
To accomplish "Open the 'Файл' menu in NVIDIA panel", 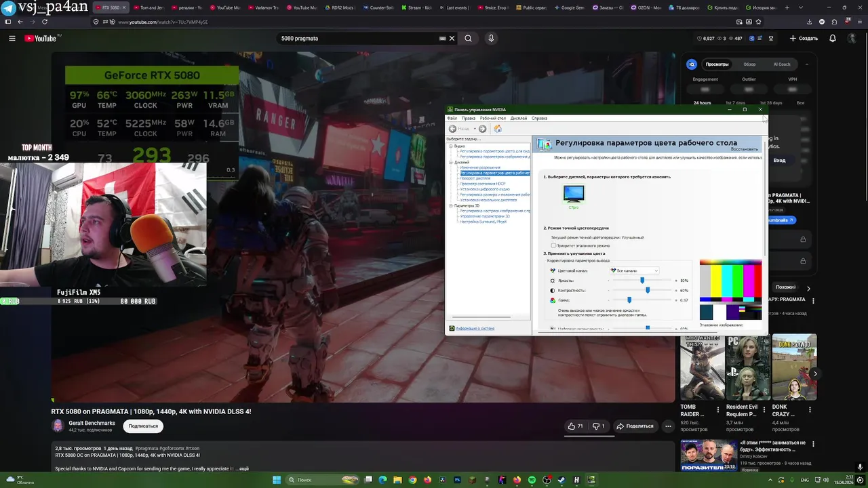I will [452, 119].
